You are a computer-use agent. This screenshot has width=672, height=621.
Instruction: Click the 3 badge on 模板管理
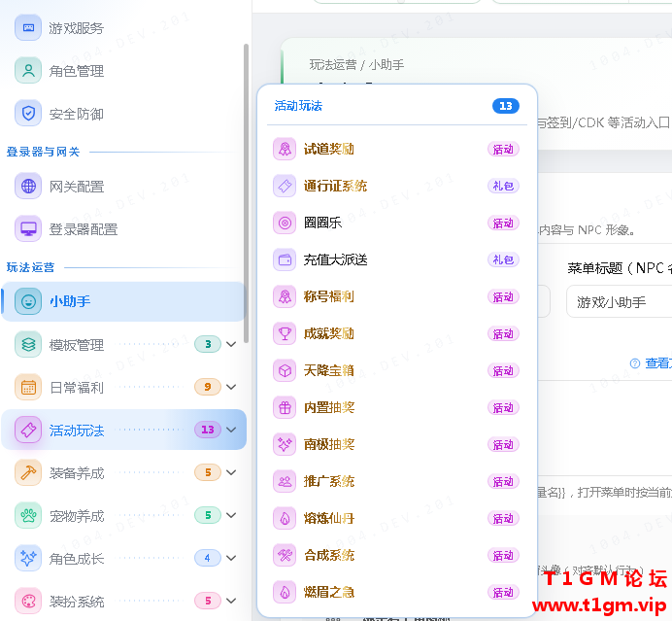pos(208,344)
